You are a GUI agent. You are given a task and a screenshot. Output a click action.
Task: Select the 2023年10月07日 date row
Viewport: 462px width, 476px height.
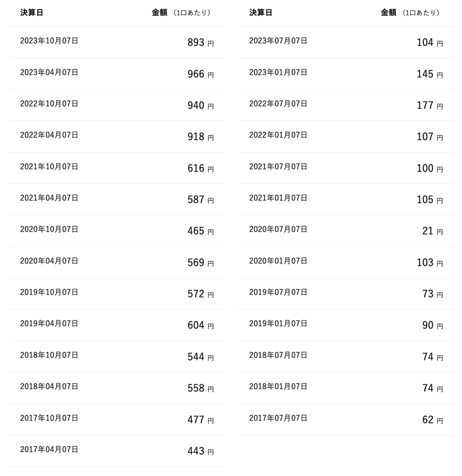[49, 41]
